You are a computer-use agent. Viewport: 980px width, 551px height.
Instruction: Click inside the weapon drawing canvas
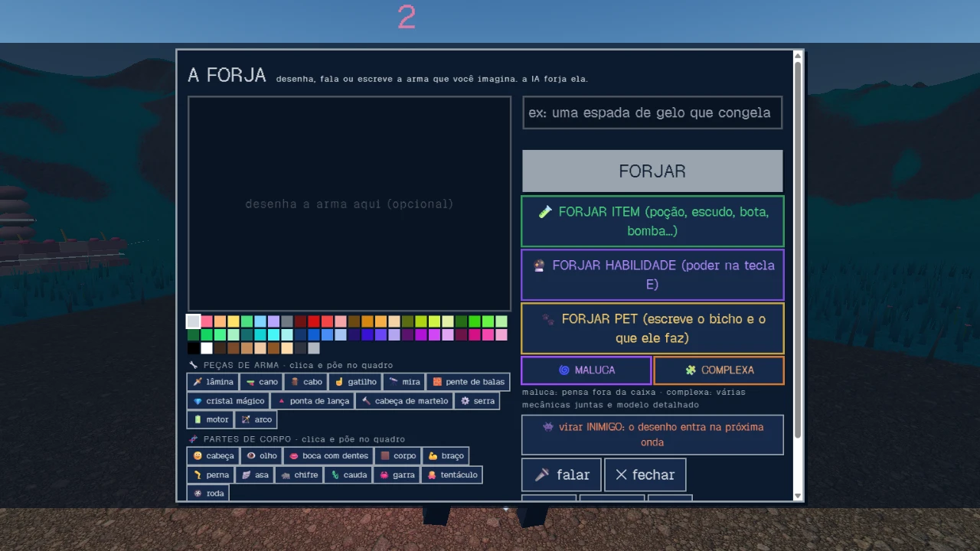click(349, 204)
